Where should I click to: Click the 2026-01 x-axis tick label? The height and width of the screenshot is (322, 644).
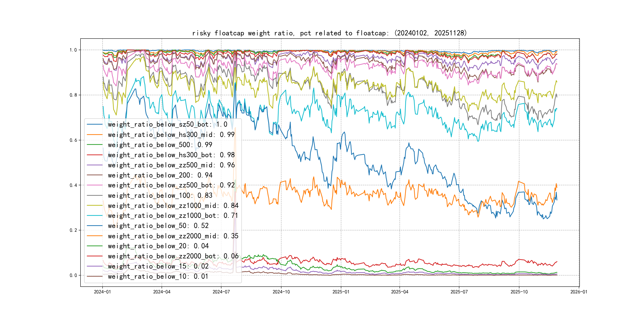[578, 292]
